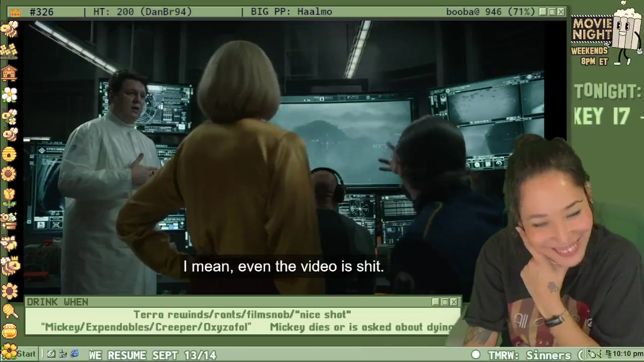Viewport: 644px width, 362px height.
Task: Maximize the DRINK WHEN window
Action: coord(445,302)
